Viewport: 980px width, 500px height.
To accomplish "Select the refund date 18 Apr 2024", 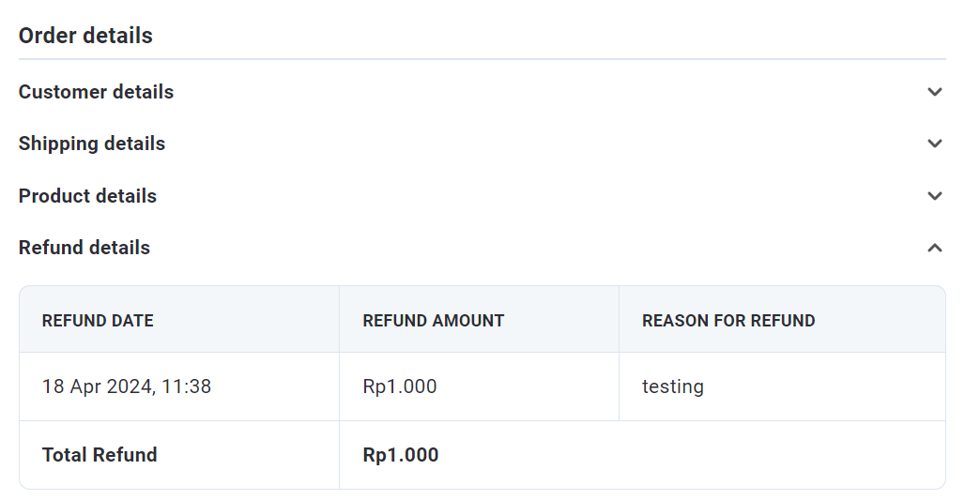I will click(x=97, y=386).
